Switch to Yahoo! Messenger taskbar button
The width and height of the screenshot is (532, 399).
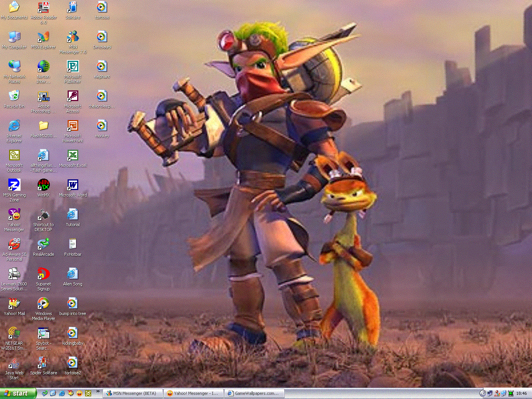coord(193,393)
